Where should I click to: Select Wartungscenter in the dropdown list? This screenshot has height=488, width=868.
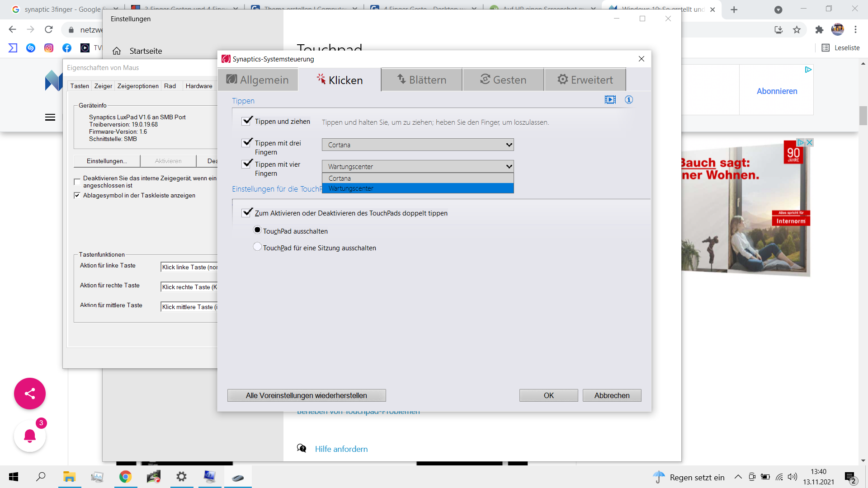pos(418,188)
